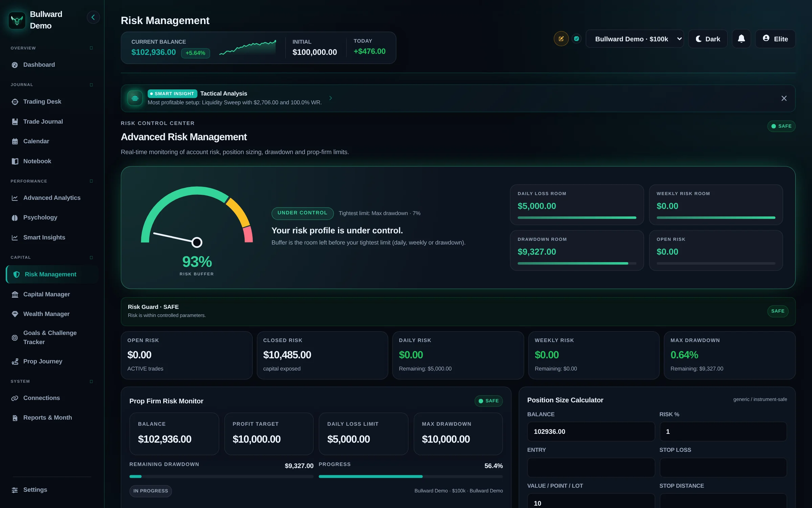Open Dashboard from the sidebar
The height and width of the screenshot is (508, 812).
[x=52, y=65]
